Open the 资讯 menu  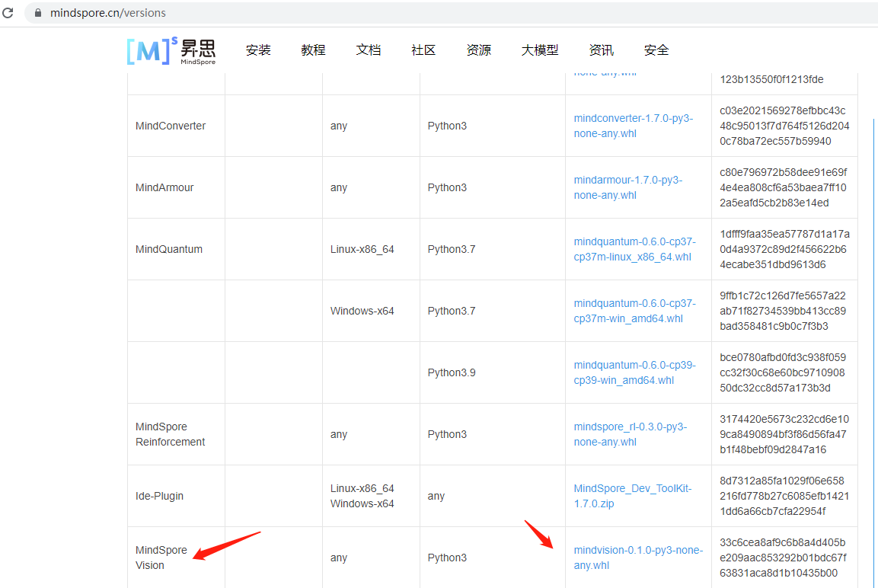coord(602,50)
